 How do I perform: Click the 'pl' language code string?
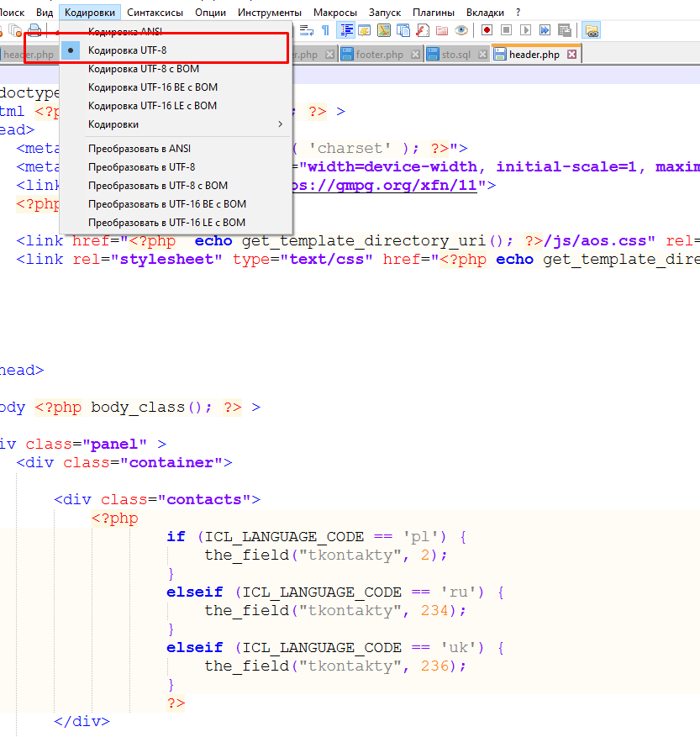coord(420,537)
